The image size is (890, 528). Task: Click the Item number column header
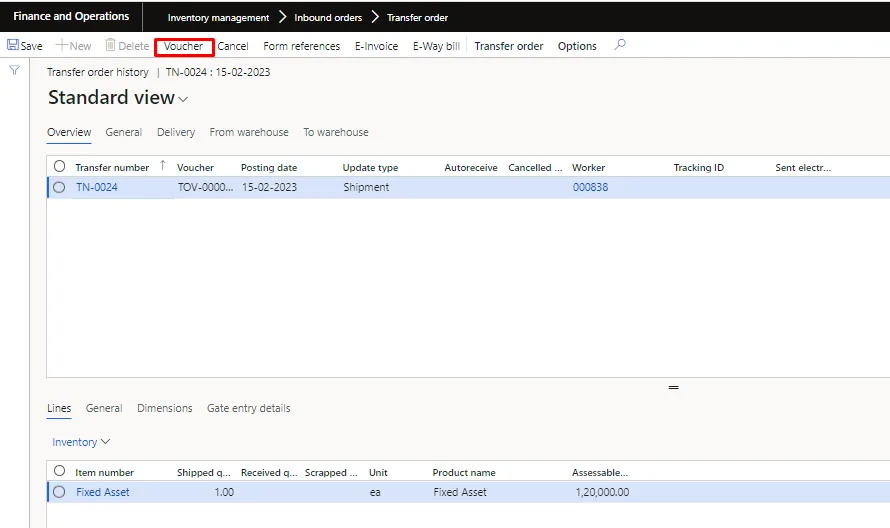pyautogui.click(x=104, y=472)
